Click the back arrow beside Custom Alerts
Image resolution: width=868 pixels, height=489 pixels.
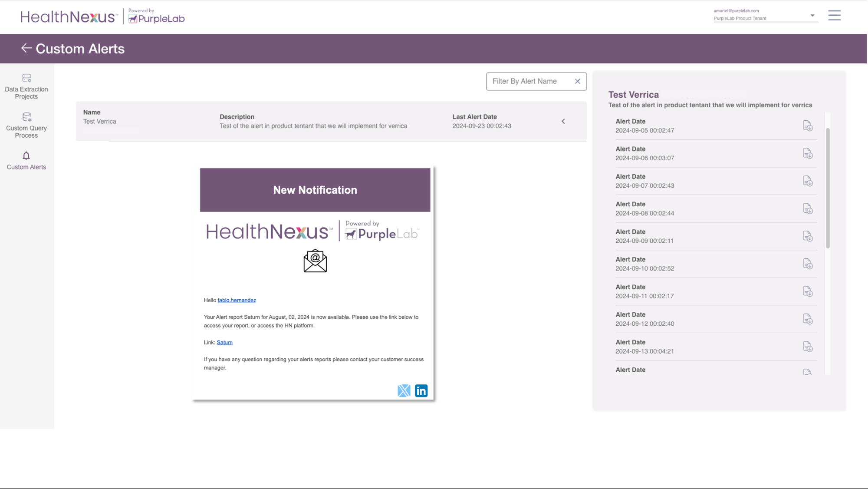pyautogui.click(x=26, y=48)
